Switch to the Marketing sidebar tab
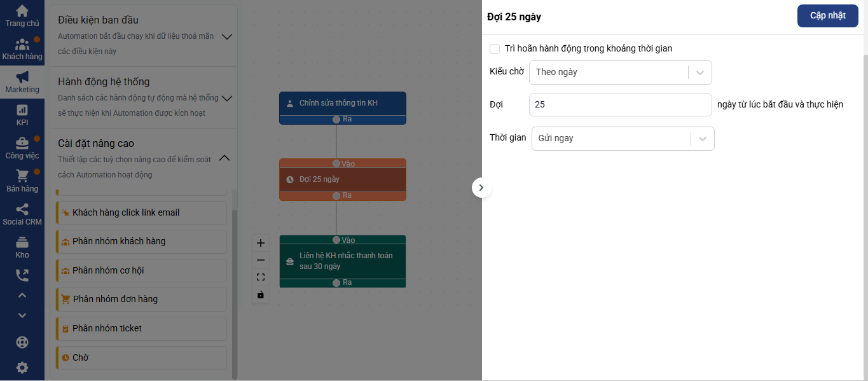The width and height of the screenshot is (868, 381). tap(22, 82)
